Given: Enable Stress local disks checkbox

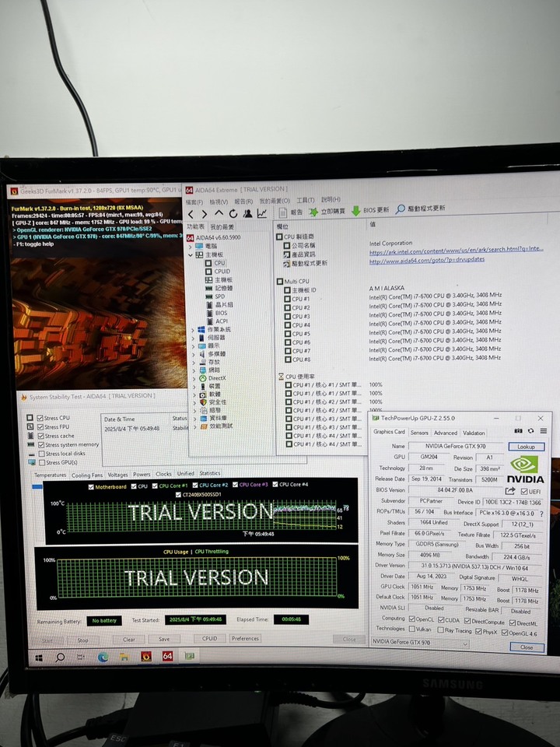Looking at the screenshot, I should [x=41, y=454].
